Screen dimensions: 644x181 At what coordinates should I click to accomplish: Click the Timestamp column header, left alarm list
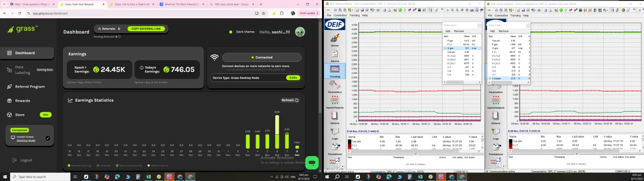point(398,157)
